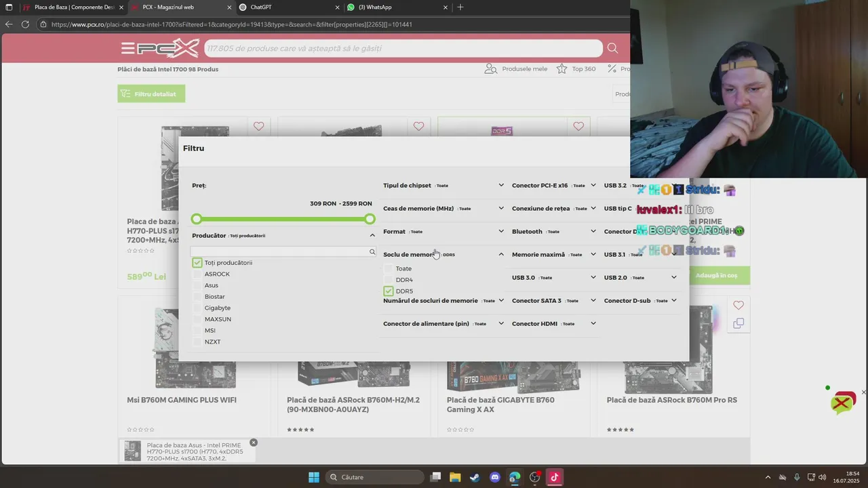868x488 pixels.
Task: Open Msi B760M GAMING PLUS WIFI product
Action: [x=182, y=400]
